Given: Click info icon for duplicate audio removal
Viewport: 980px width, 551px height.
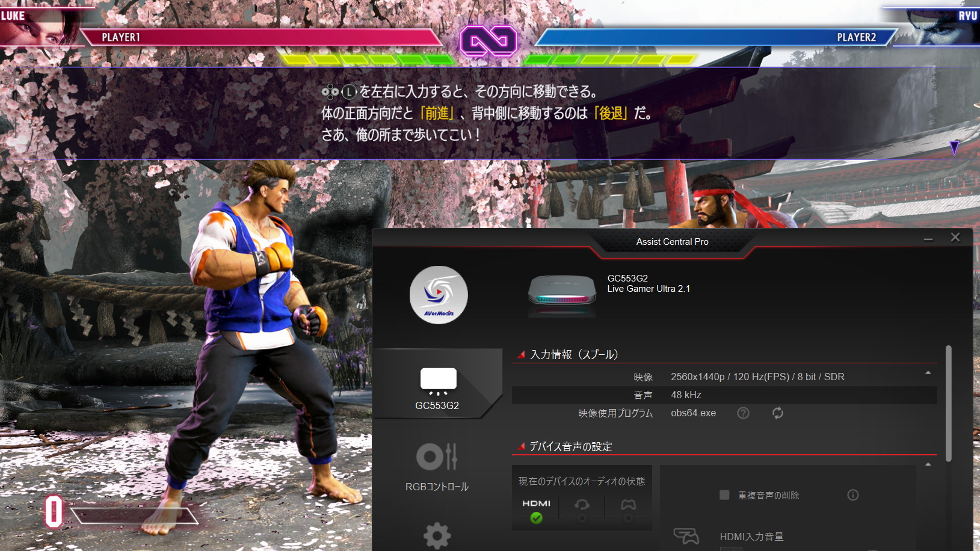Looking at the screenshot, I should point(852,495).
